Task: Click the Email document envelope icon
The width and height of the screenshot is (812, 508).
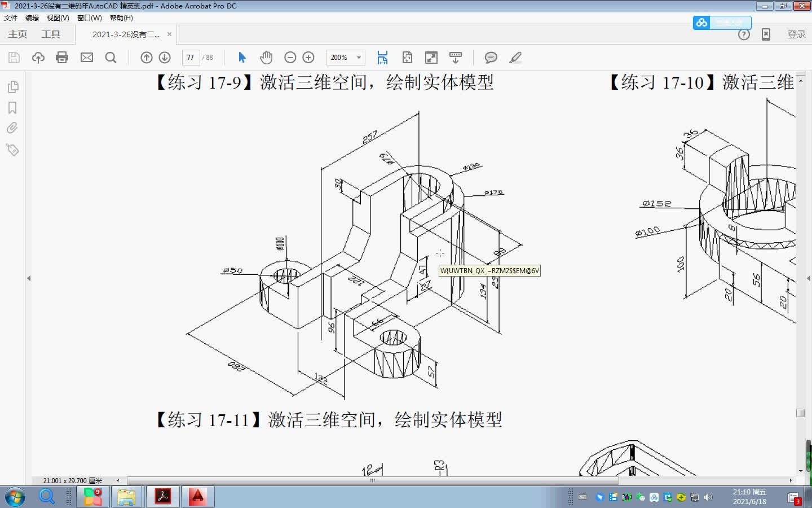Action: (x=87, y=57)
